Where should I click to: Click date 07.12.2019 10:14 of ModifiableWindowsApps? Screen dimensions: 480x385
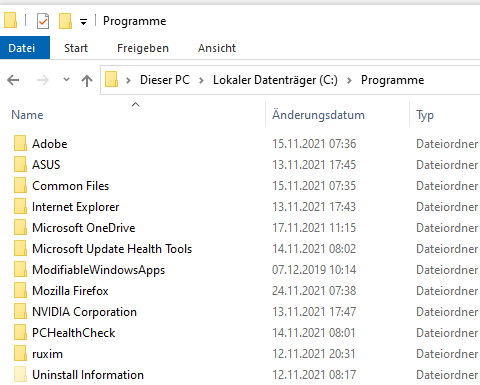pyautogui.click(x=314, y=270)
